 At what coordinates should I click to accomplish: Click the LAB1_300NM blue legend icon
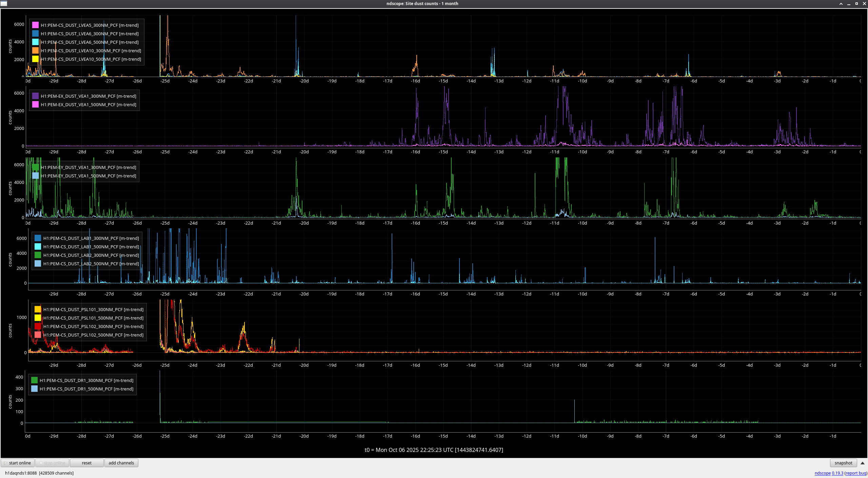[x=38, y=238]
